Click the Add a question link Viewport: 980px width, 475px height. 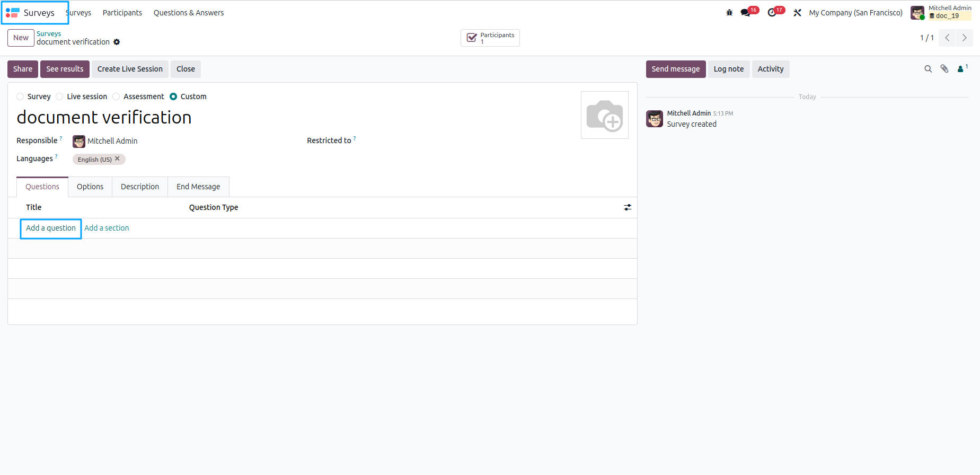point(51,228)
